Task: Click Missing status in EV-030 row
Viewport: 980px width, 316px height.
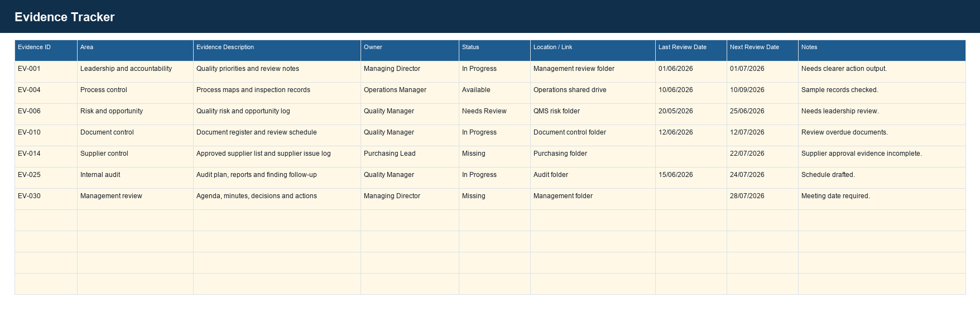Action: pos(494,199)
